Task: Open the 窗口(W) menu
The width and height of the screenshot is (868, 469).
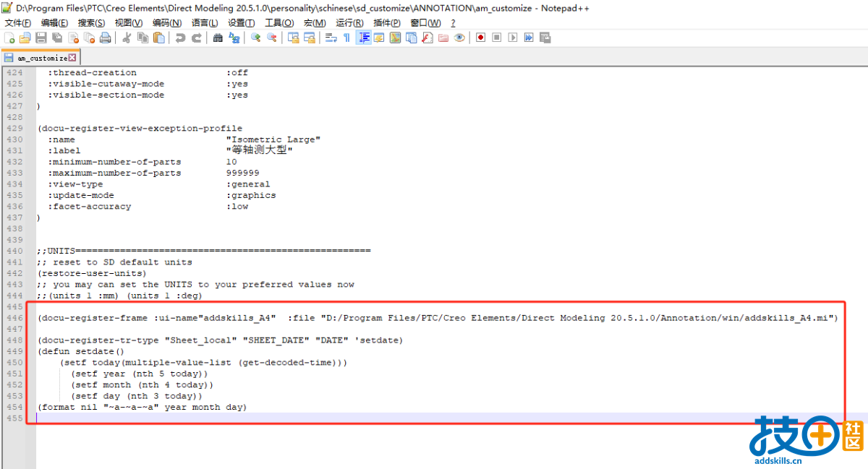Action: coord(425,23)
